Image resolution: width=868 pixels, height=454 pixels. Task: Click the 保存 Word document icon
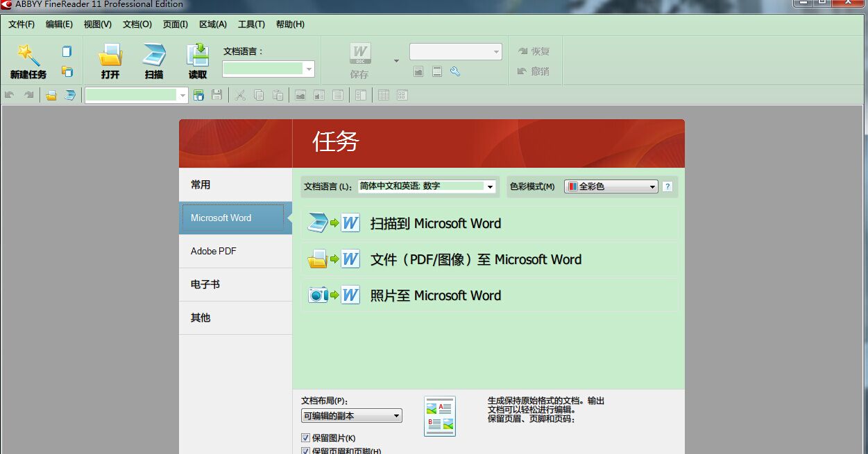(x=359, y=53)
